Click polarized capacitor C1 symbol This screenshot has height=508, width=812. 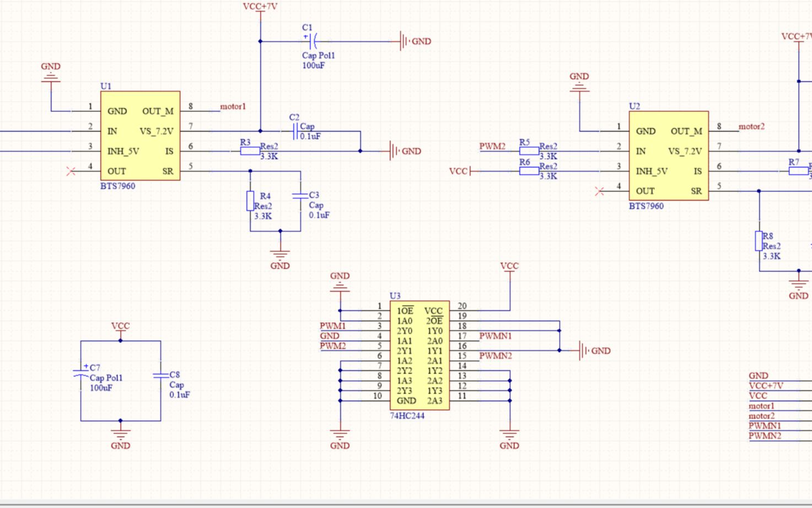[312, 41]
